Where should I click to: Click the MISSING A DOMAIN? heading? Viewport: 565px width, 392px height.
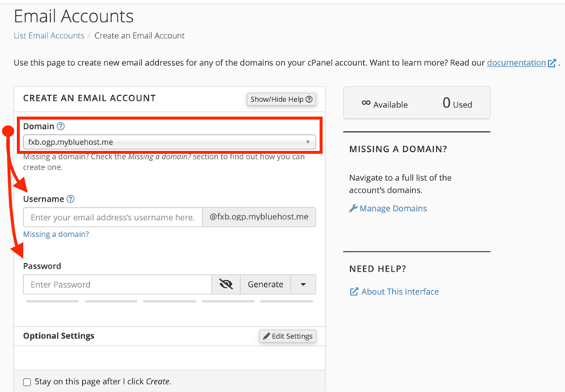[398, 149]
